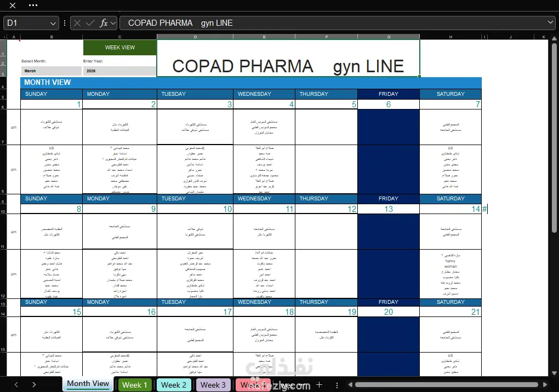Select the date cell 1 under Sunday
The width and height of the screenshot is (559, 392).
pyautogui.click(x=52, y=105)
